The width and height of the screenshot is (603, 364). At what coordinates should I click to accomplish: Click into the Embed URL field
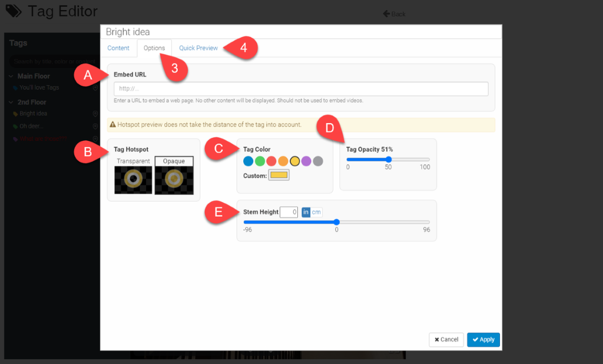tap(301, 89)
